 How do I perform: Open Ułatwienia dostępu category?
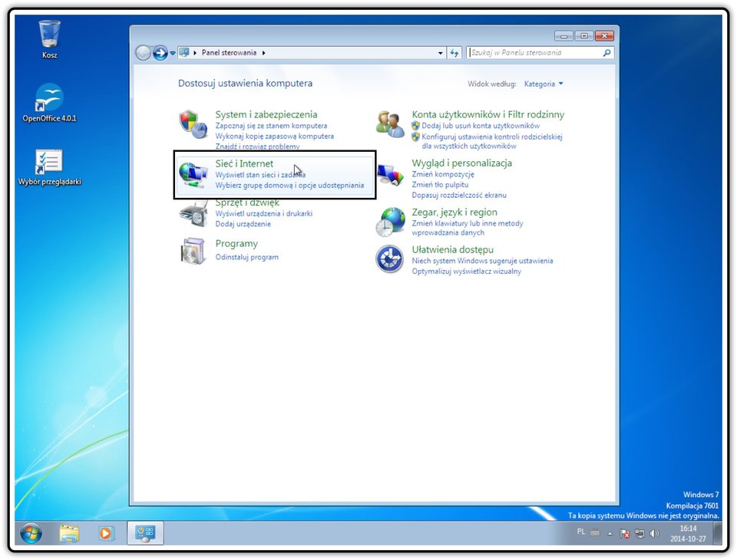click(453, 249)
